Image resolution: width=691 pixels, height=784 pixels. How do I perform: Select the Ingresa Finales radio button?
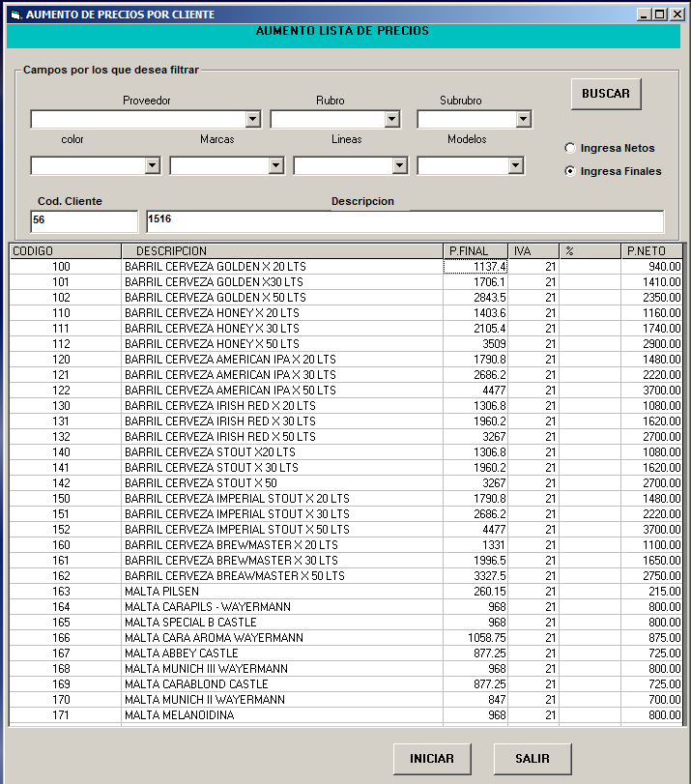(570, 171)
